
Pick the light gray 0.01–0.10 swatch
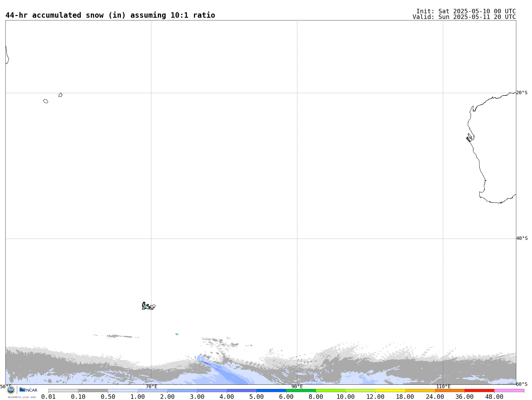coord(63,391)
